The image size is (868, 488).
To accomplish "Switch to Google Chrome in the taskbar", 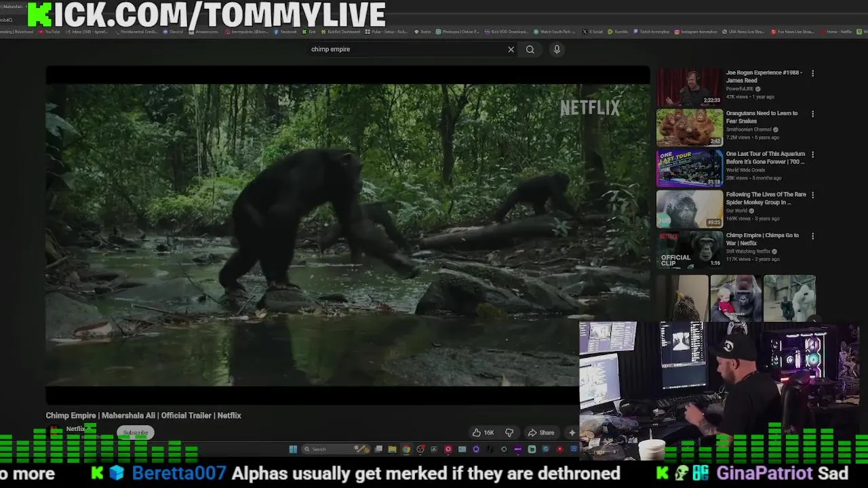I will [406, 449].
